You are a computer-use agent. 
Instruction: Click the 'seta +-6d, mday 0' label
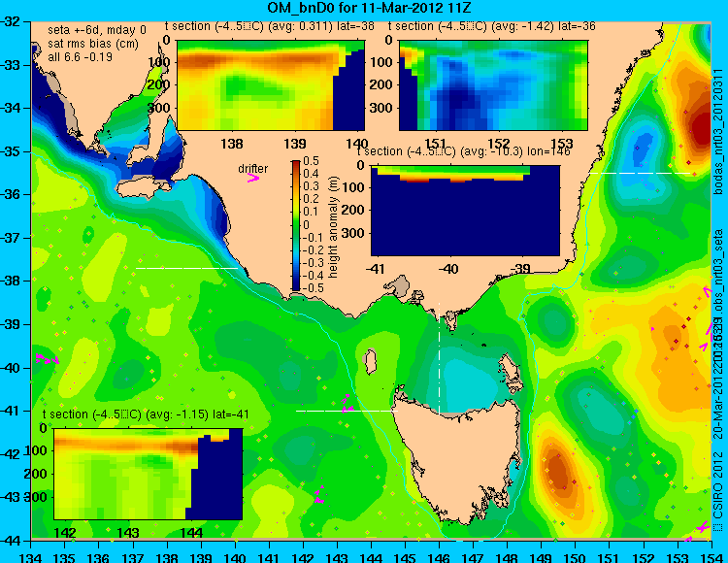96,30
